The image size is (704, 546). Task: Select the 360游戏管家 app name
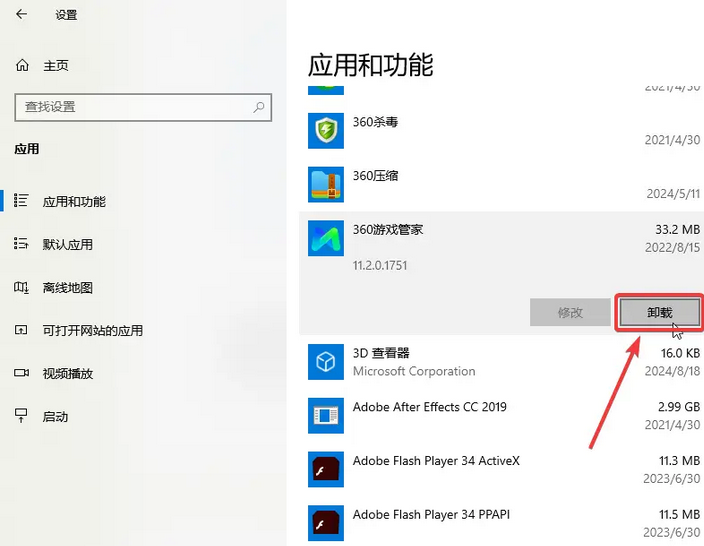click(388, 230)
